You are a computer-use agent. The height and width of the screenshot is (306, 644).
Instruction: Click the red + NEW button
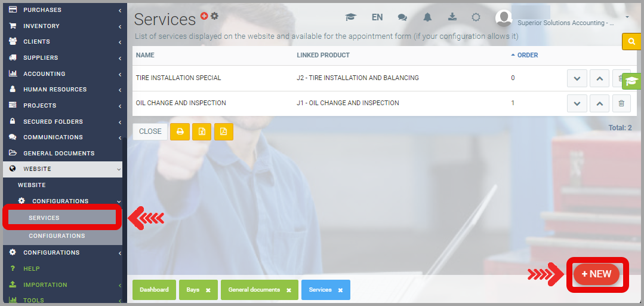(596, 274)
